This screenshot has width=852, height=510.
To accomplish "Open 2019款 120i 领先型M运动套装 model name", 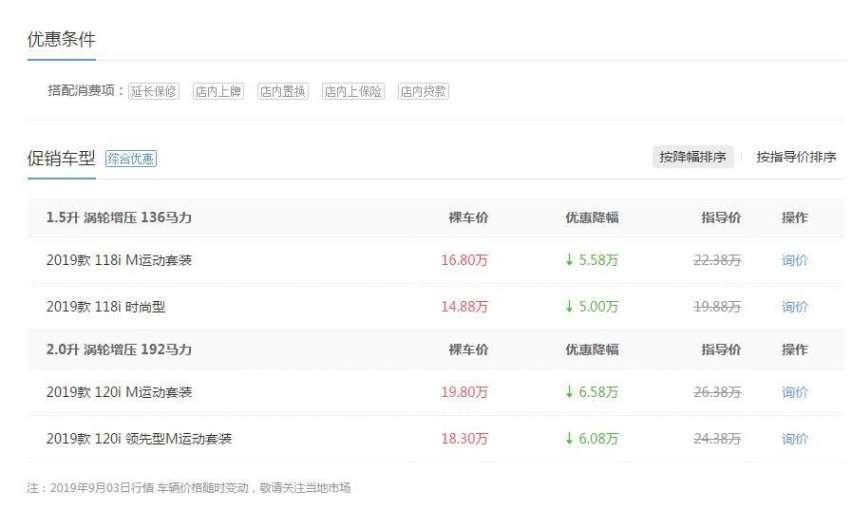I will pyautogui.click(x=139, y=439).
